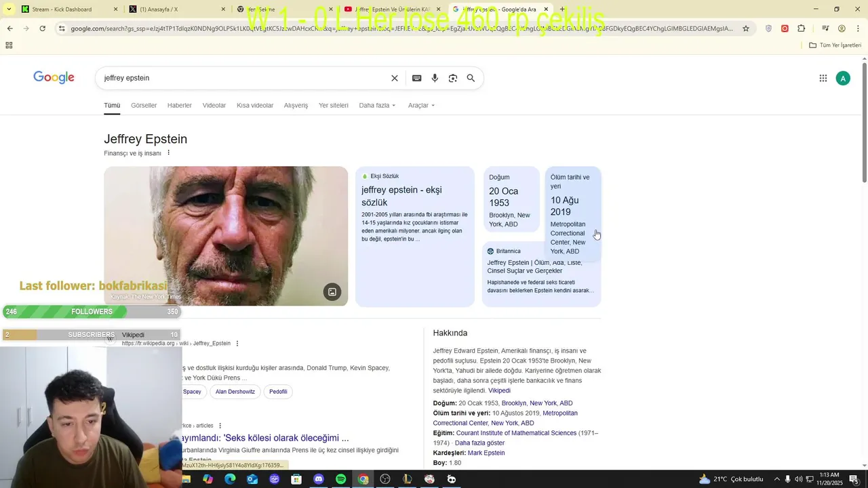Show hidden system tray icons
The width and height of the screenshot is (868, 488).
pyautogui.click(x=777, y=479)
